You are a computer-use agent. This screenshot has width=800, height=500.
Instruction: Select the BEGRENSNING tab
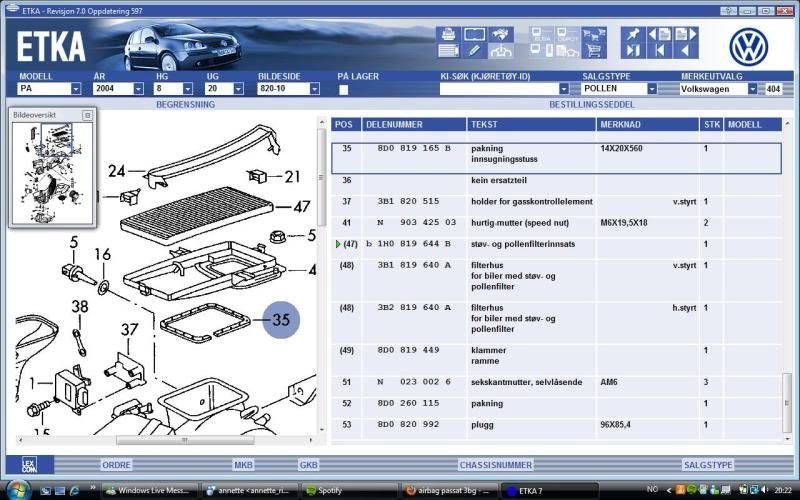(x=185, y=104)
